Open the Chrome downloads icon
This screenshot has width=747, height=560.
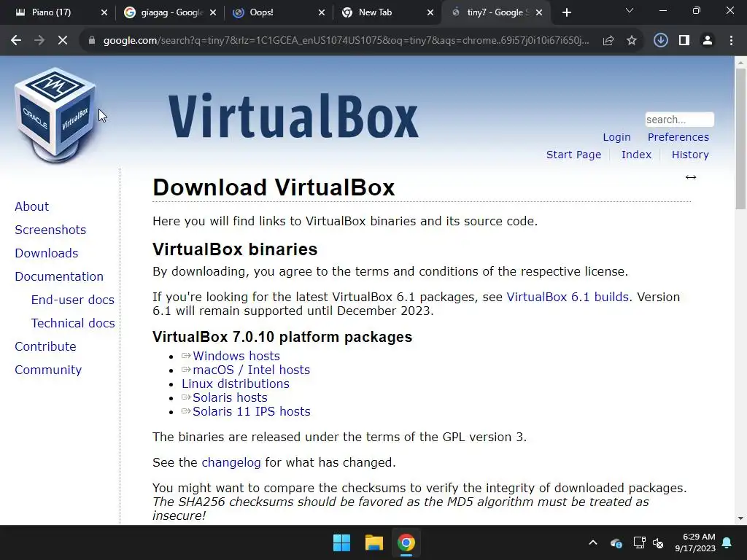[660, 41]
